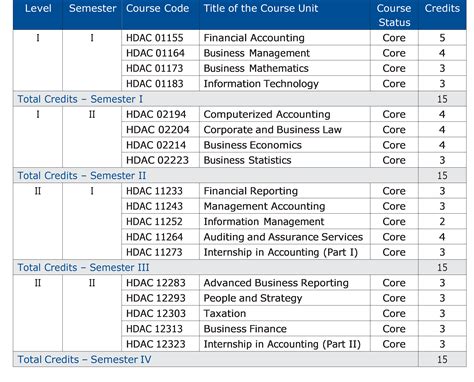
Task: Click the Core status of Taxation row
Action: [x=394, y=314]
